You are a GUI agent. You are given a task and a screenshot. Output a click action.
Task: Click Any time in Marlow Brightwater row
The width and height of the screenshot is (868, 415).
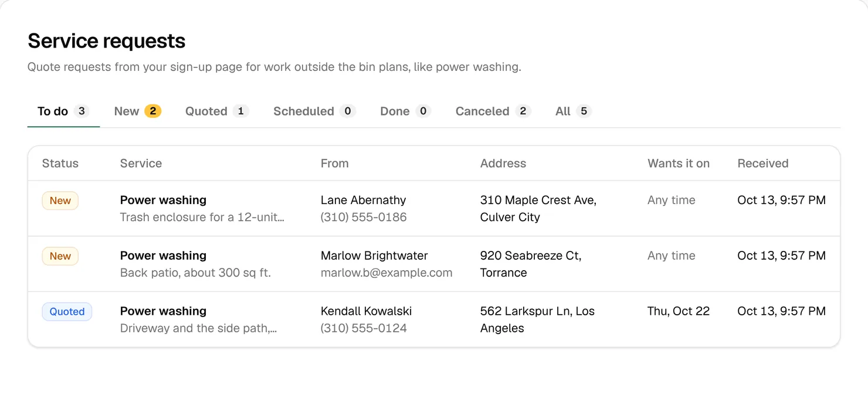pos(672,256)
